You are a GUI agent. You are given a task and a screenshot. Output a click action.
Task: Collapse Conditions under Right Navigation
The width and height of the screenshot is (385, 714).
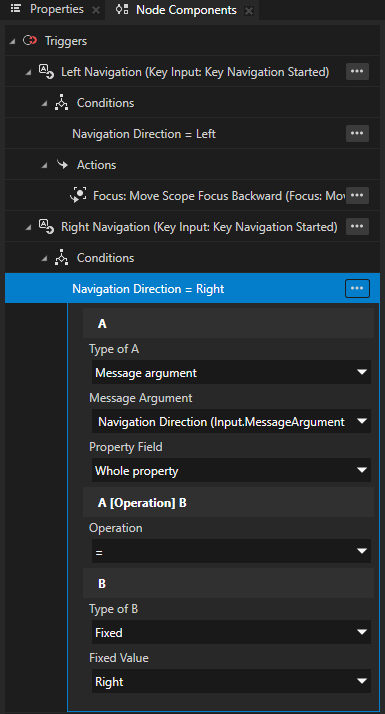click(x=44, y=258)
